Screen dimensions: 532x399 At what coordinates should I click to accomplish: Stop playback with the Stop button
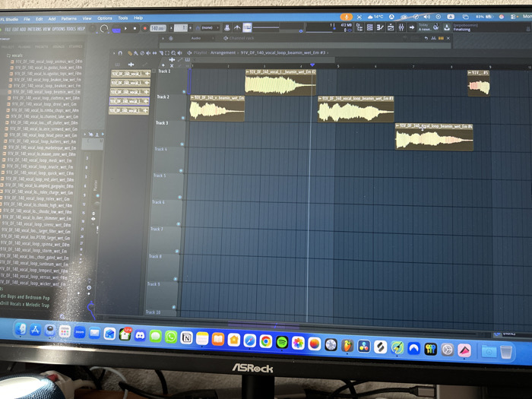(x=135, y=29)
